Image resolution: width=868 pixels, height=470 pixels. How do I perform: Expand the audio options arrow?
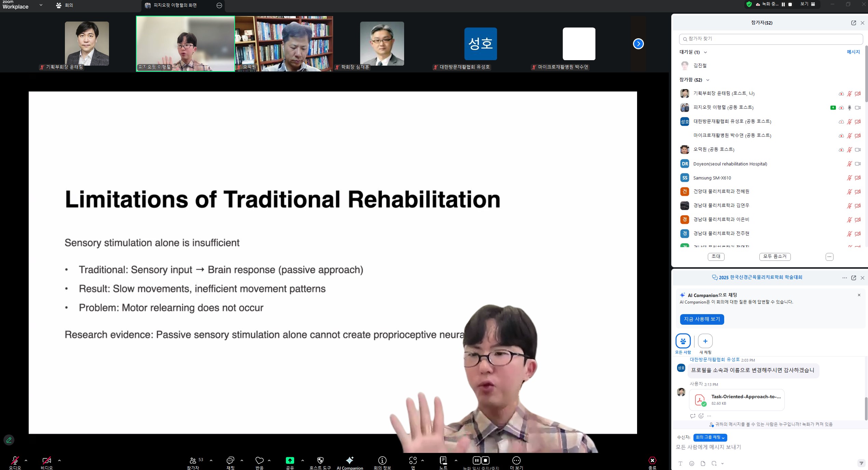26,460
